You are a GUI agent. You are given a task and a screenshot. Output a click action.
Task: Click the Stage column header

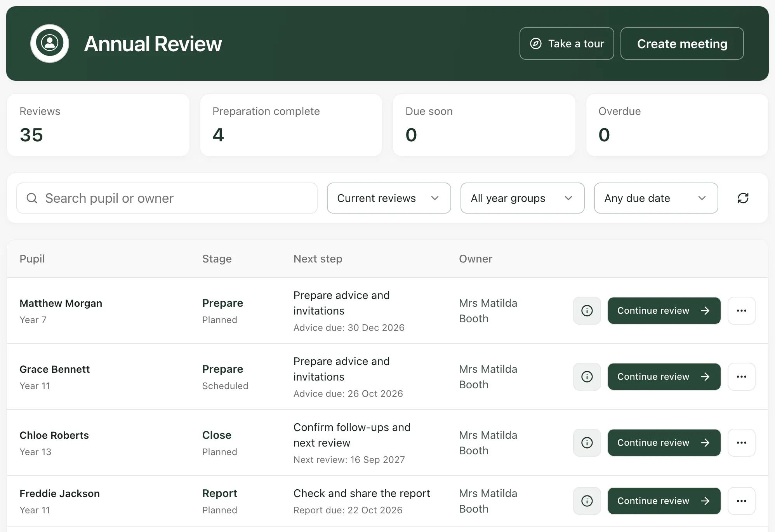(x=217, y=259)
